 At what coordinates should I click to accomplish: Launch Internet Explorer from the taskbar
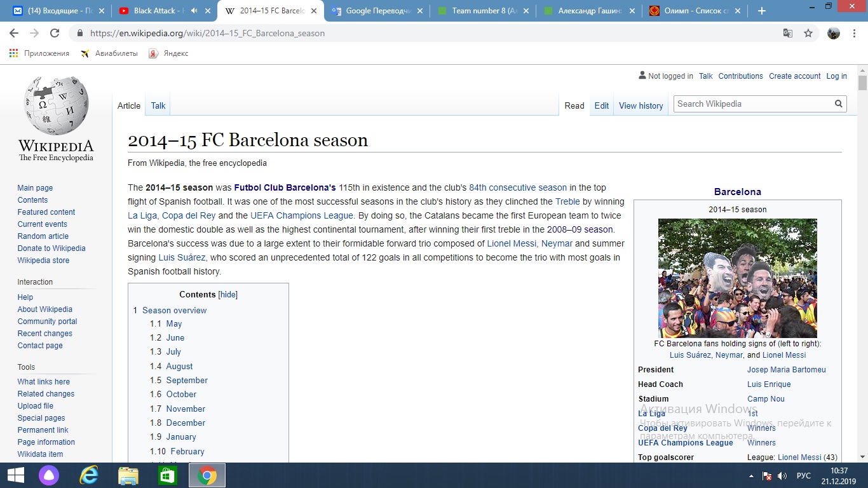(89, 475)
